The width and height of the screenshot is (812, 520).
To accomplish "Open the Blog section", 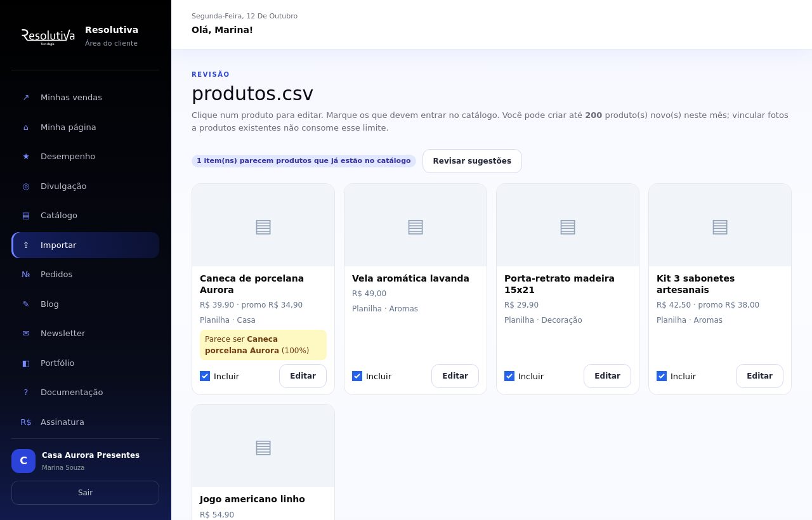I will (85, 304).
